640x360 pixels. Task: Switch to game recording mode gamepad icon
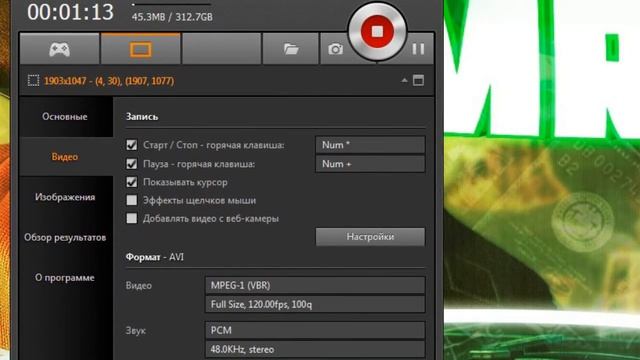coord(60,49)
